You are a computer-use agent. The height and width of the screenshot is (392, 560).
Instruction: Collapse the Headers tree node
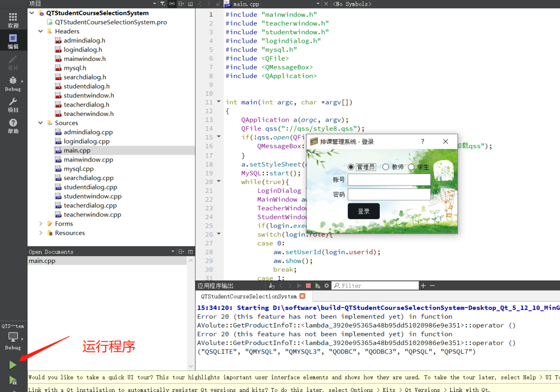41,31
